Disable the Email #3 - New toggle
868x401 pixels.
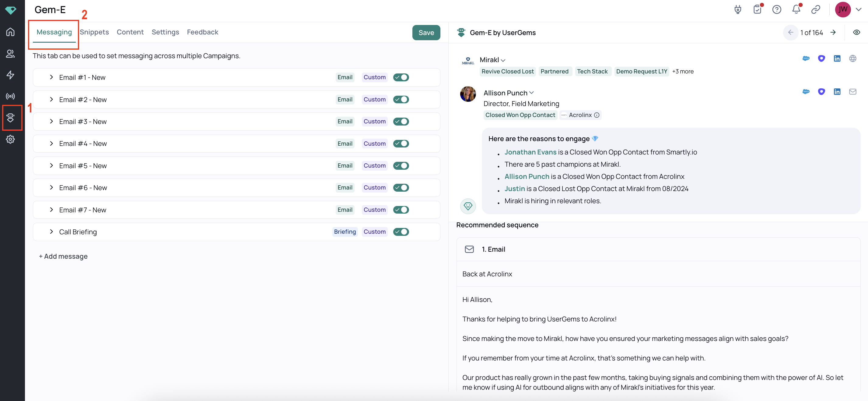401,121
